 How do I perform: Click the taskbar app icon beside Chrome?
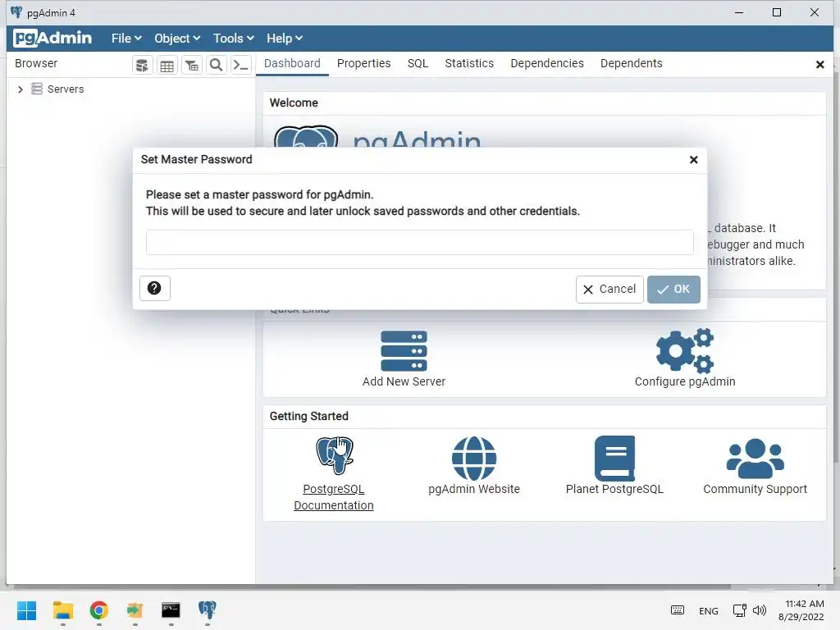[135, 610]
